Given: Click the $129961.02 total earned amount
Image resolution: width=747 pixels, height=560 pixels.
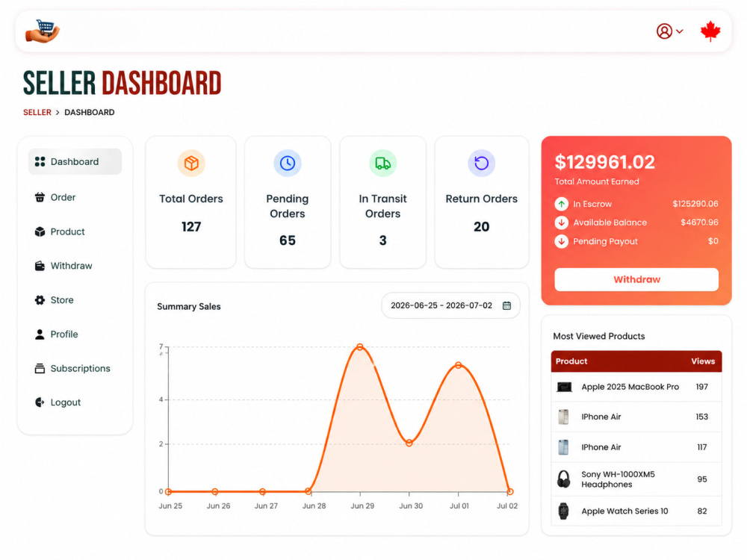Looking at the screenshot, I should coord(605,162).
